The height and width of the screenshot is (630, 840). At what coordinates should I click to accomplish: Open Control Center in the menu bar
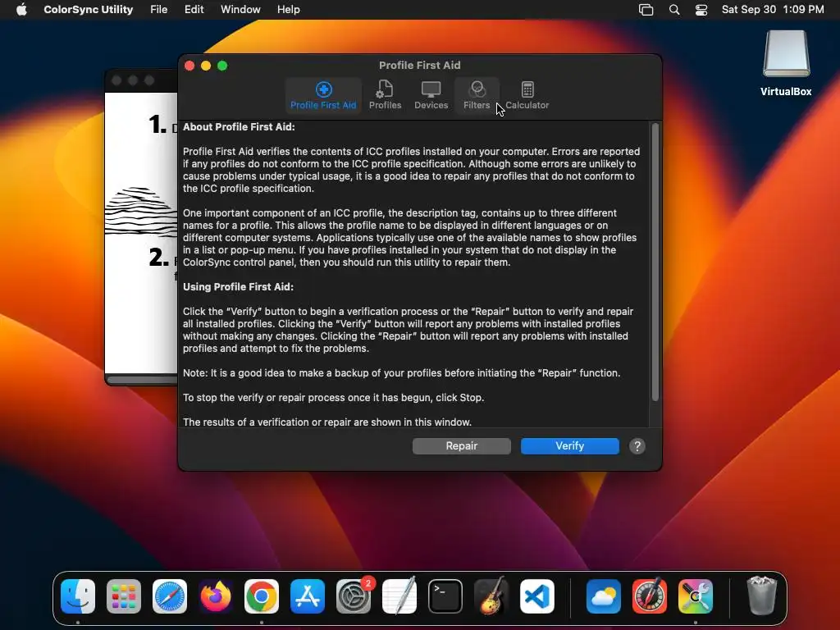pos(701,10)
